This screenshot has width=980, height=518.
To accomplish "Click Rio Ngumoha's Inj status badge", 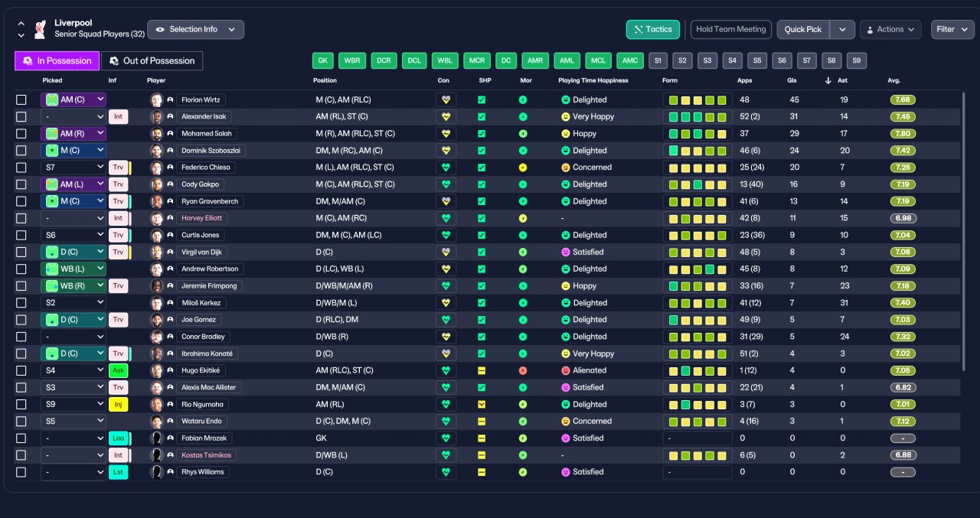I will [x=119, y=404].
